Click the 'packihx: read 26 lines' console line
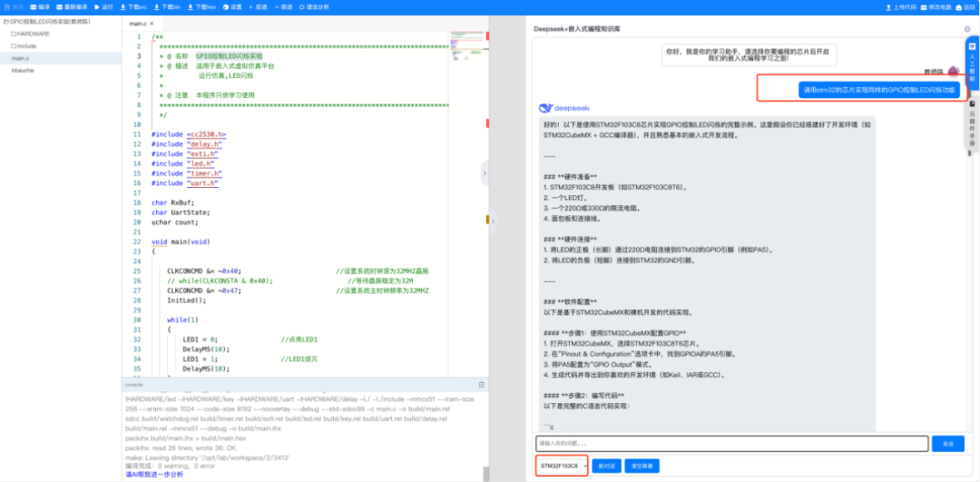This screenshot has width=980, height=482. pyautogui.click(x=181, y=448)
